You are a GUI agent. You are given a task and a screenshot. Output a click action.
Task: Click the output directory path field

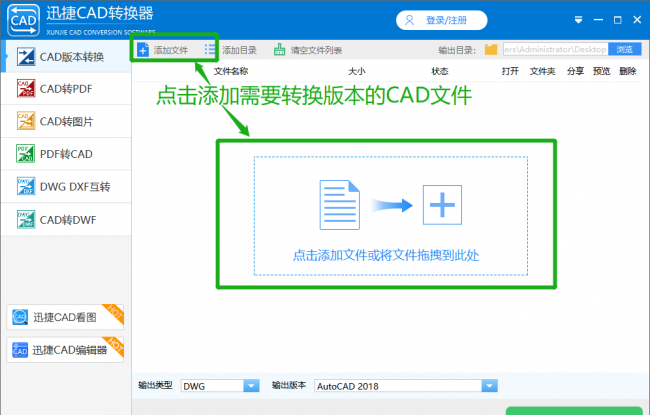click(555, 49)
